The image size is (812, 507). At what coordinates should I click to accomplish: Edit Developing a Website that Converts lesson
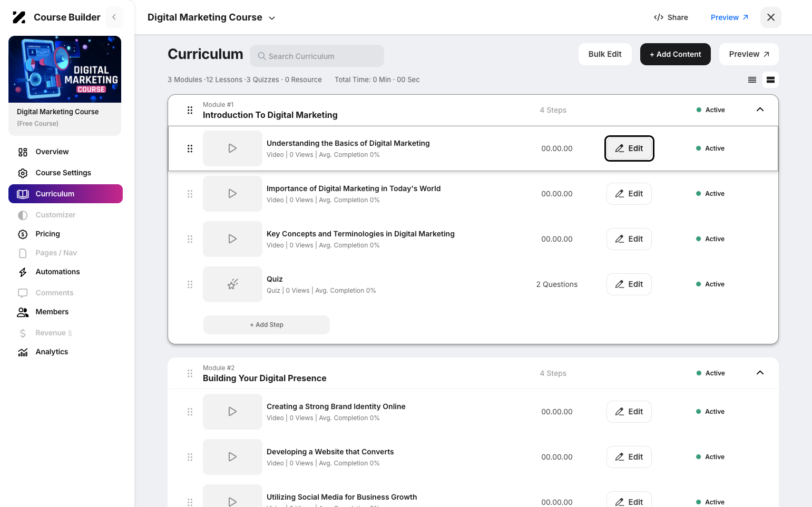tap(629, 457)
